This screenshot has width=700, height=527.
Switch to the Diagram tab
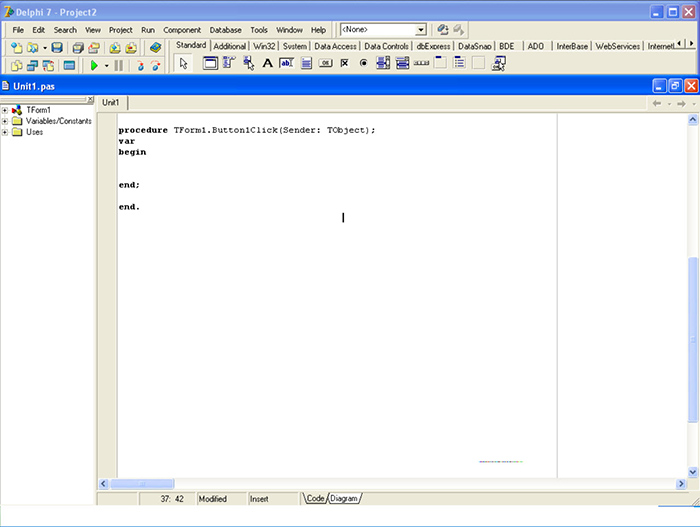click(344, 498)
